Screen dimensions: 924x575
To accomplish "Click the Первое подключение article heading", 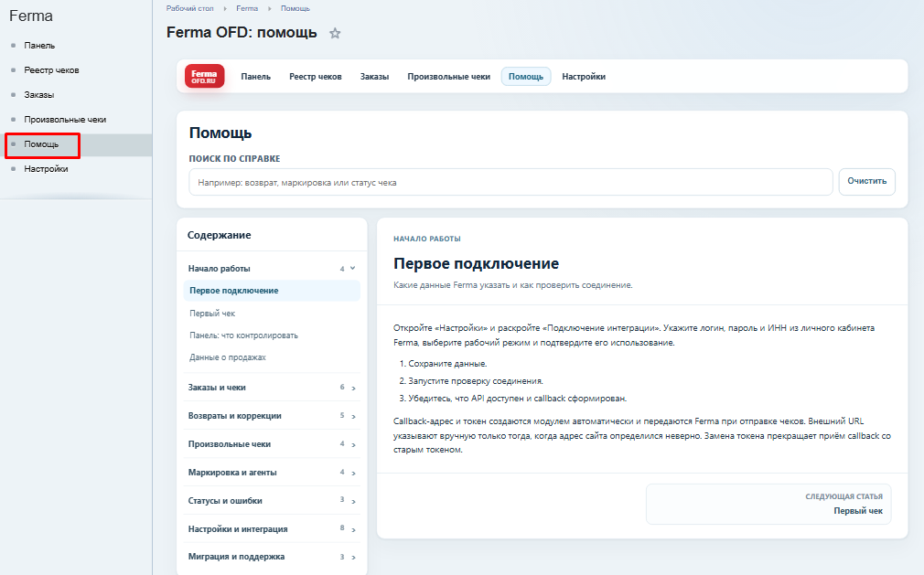I will pyautogui.click(x=476, y=263).
